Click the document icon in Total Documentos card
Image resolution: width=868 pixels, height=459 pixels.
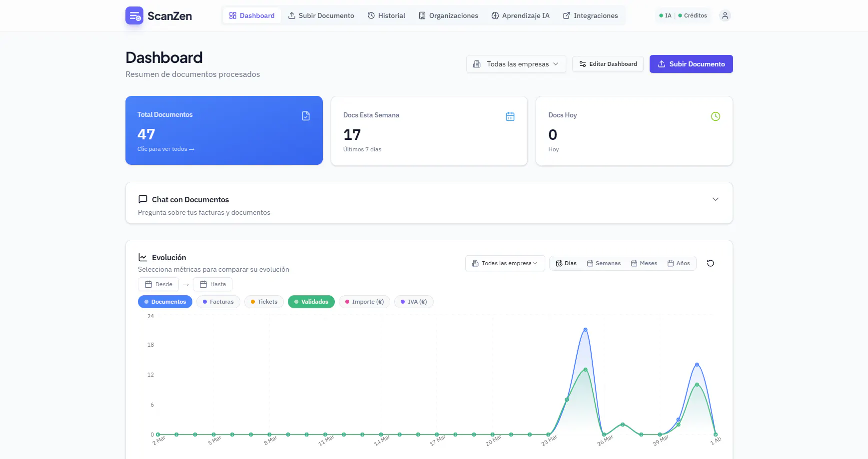click(306, 116)
